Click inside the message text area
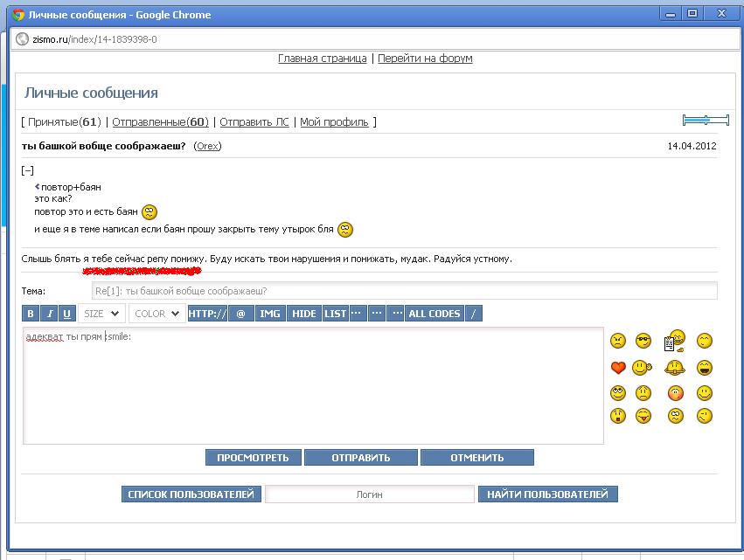Screen dimensions: 744x560 [x=313, y=385]
